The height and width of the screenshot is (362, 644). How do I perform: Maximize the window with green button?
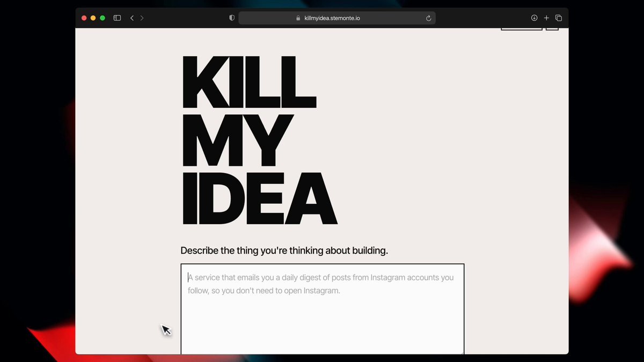pos(103,18)
